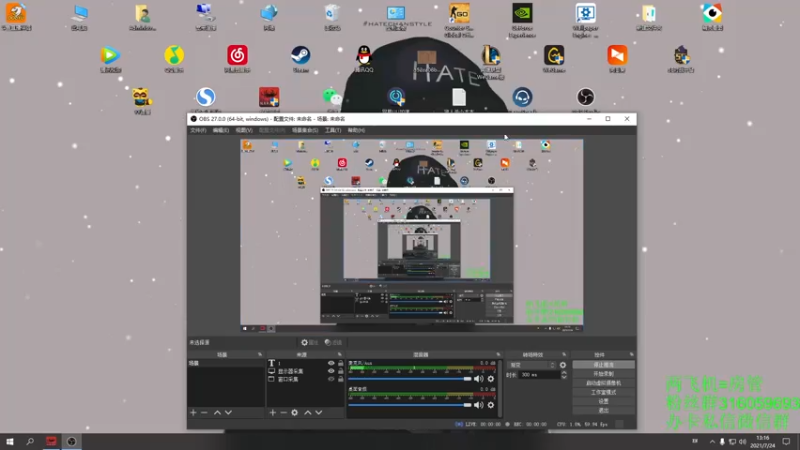This screenshot has height=450, width=800.
Task: Mute the microphone/Aux audio channel
Action: click(478, 379)
